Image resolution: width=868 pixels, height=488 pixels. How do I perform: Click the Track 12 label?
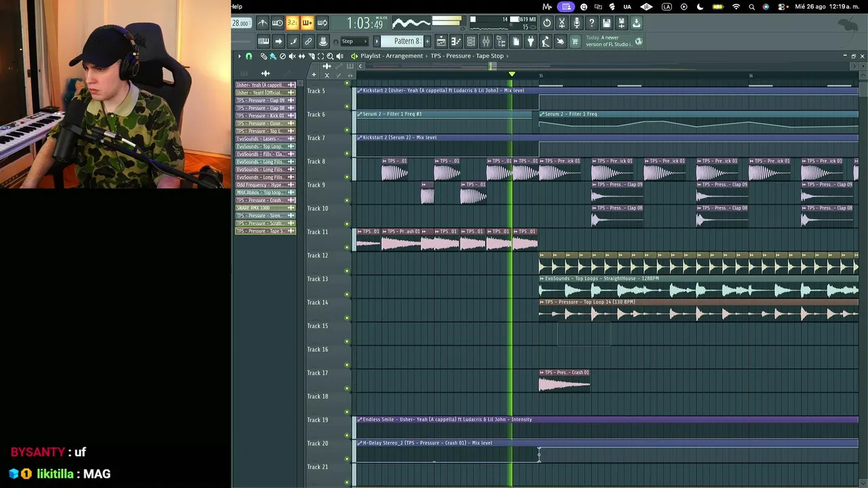pos(317,256)
